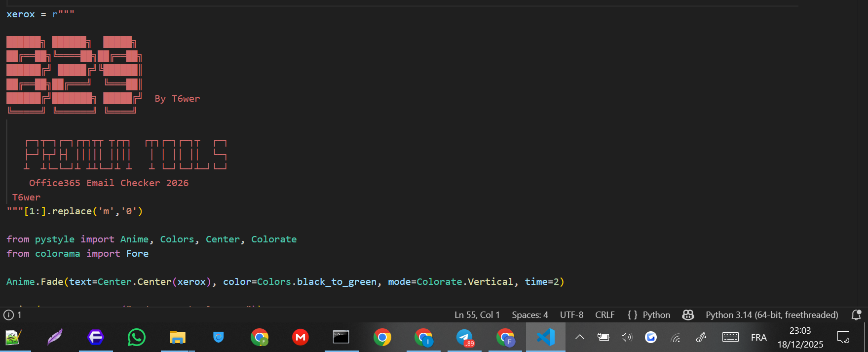Open Chrome without profile badge in taskbar

point(382,338)
